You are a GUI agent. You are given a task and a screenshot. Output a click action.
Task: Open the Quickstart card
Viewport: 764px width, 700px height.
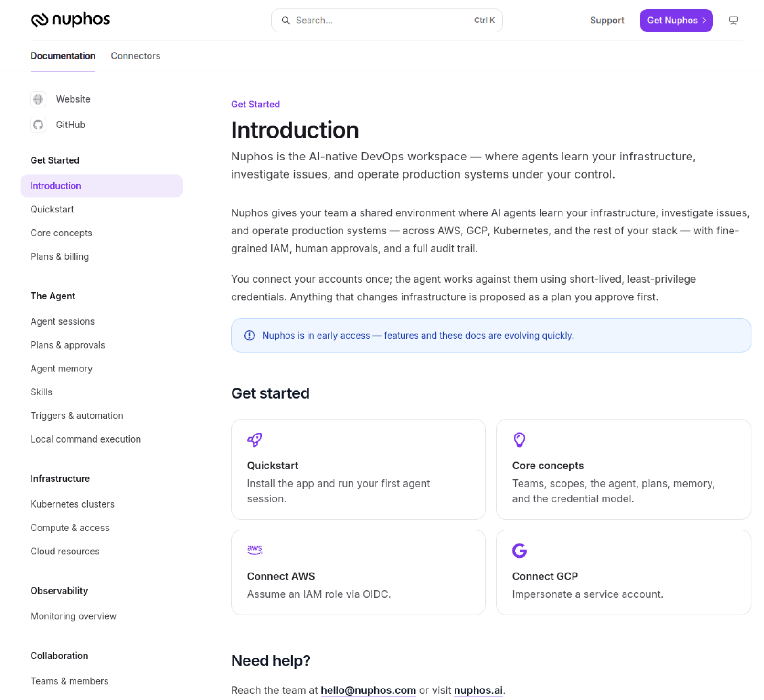(x=358, y=469)
